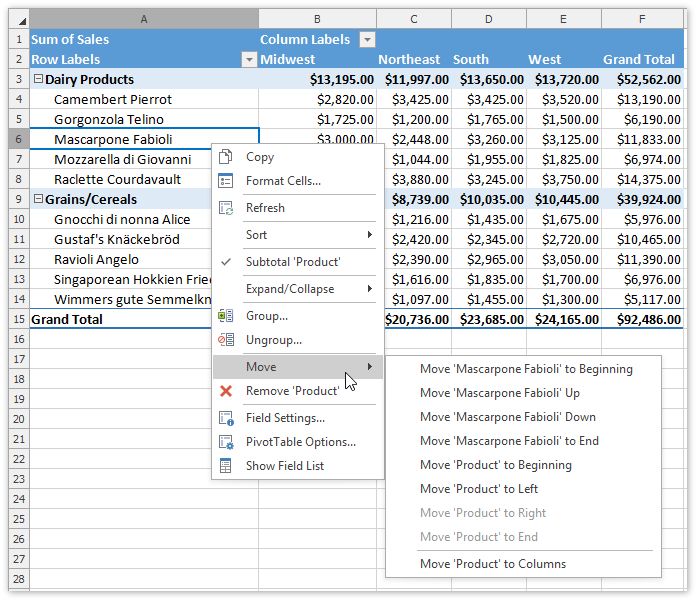Choose Move 'Mascarpone Fabioli' to Beginning

click(526, 369)
